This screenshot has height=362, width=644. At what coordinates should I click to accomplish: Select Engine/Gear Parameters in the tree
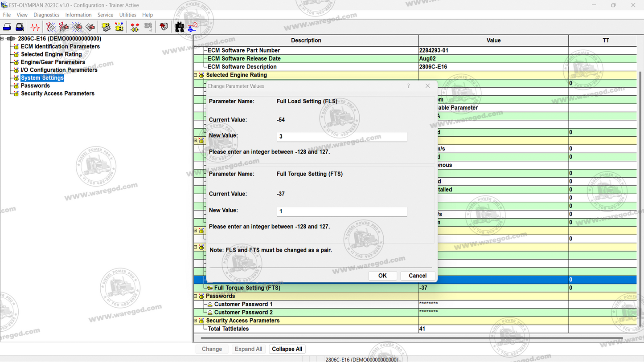pyautogui.click(x=53, y=62)
